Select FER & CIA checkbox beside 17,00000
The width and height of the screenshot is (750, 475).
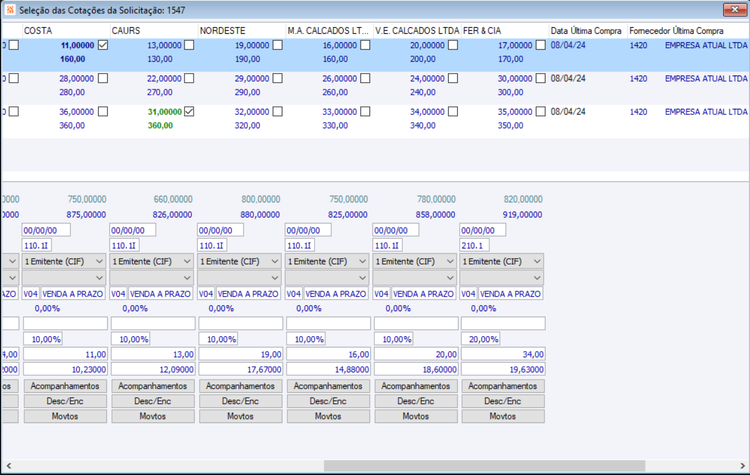540,45
